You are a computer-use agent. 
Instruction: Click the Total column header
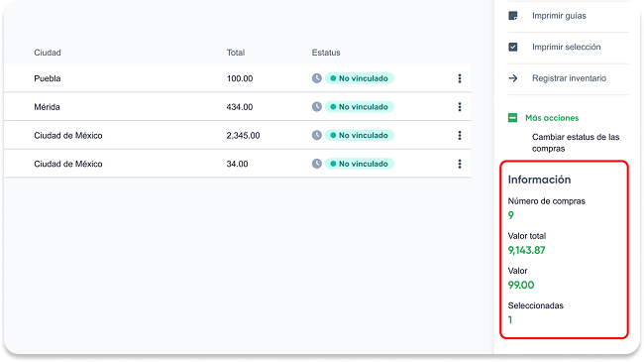coord(236,53)
